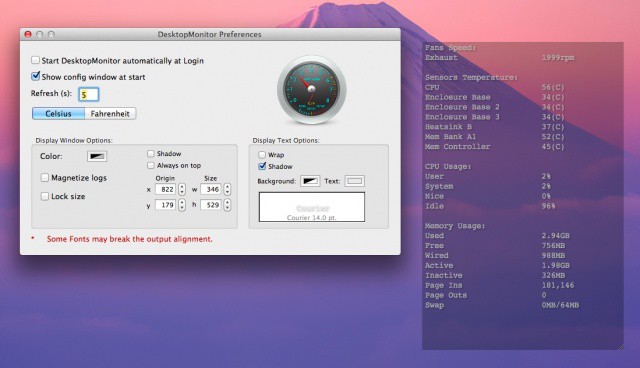The width and height of the screenshot is (640, 368).
Task: Click the Courier 14.0 pt font preview
Action: pos(312,207)
